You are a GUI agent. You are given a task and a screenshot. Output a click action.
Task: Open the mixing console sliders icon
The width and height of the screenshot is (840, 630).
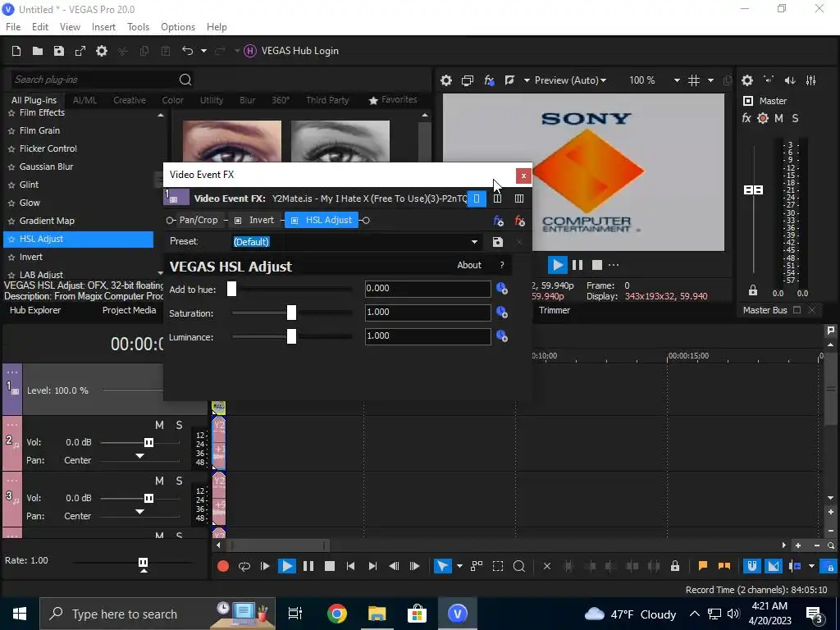coord(811,80)
